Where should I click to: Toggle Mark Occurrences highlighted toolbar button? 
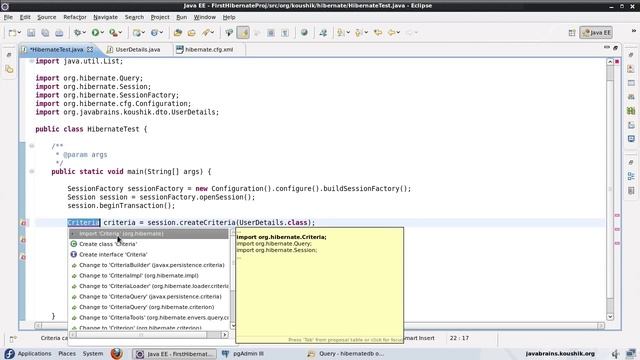[243, 33]
